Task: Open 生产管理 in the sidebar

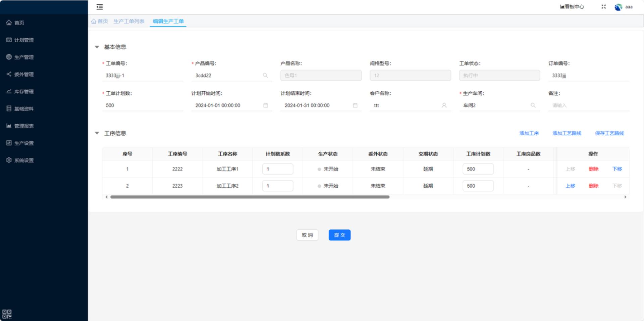Action: pos(20,57)
